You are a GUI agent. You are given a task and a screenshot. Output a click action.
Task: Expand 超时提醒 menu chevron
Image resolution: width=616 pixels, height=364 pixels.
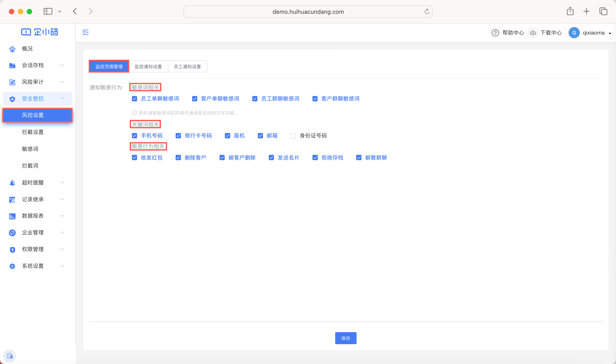[62, 182]
